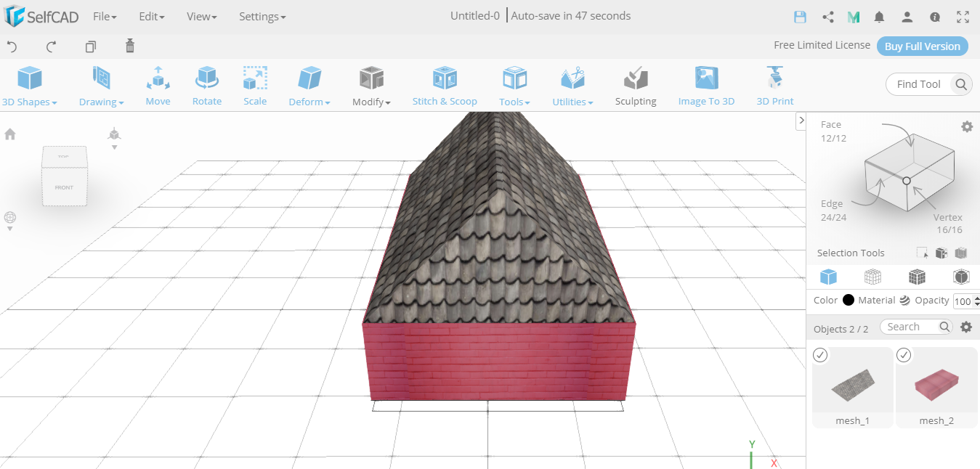Viewport: 980px width, 469px height.
Task: Select the Scale tool
Action: pos(255,85)
